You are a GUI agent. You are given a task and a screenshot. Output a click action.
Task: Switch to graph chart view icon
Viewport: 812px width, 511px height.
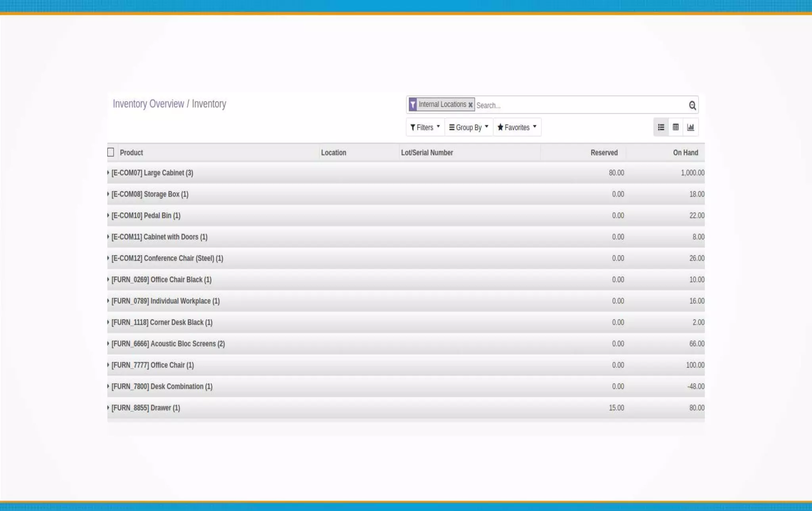[x=690, y=127]
